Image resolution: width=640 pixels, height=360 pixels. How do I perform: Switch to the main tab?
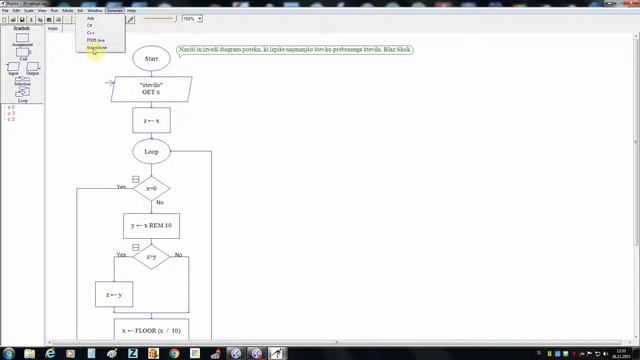pos(53,29)
